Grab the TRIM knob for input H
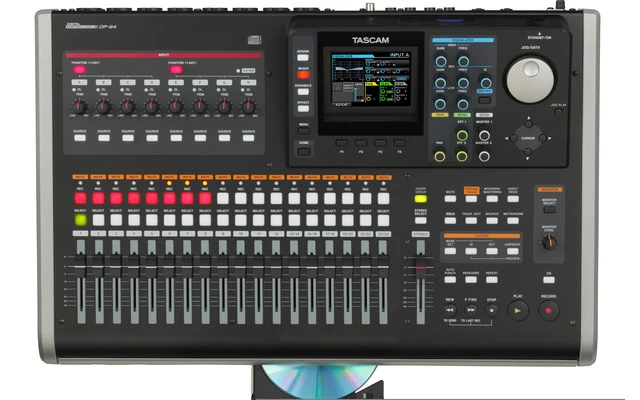The image size is (640, 400). point(248,107)
